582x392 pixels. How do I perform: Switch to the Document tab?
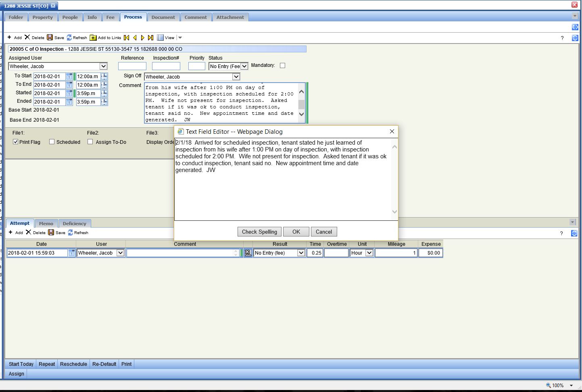tap(163, 17)
